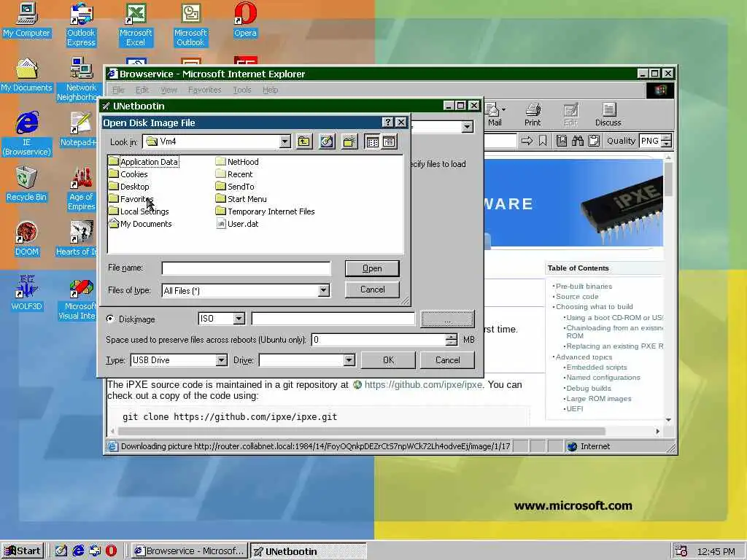The image size is (747, 560).
Task: Click the disk image path input field
Action: coord(333,319)
